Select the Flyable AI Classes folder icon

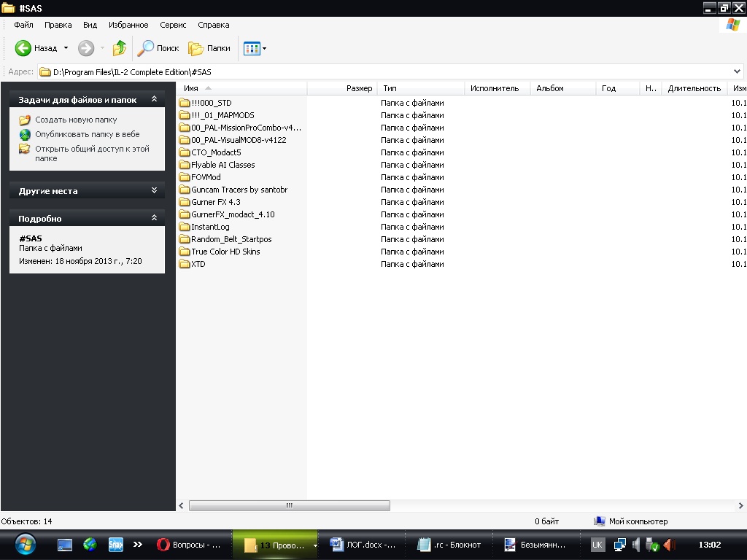click(x=185, y=165)
